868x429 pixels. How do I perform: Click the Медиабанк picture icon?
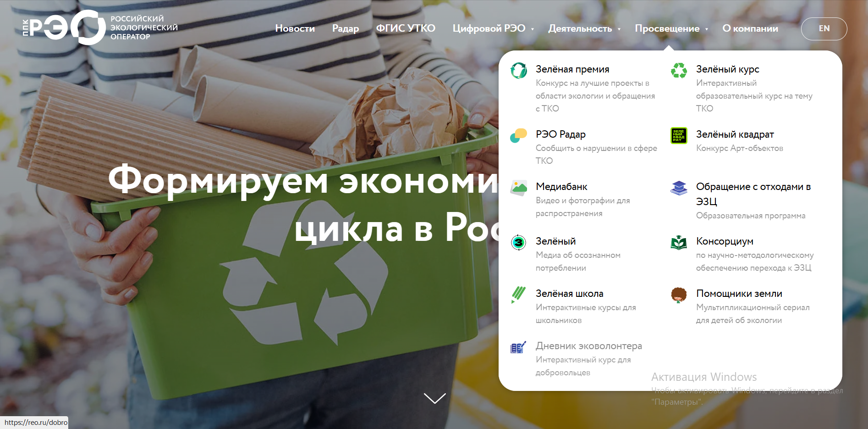518,188
